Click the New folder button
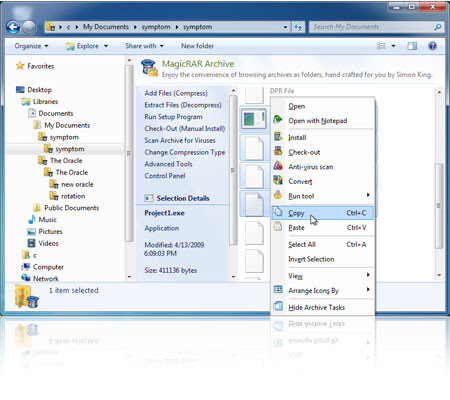450x400 pixels. point(197,46)
